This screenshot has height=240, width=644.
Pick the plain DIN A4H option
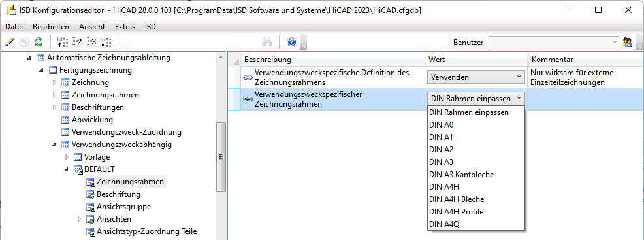point(476,186)
